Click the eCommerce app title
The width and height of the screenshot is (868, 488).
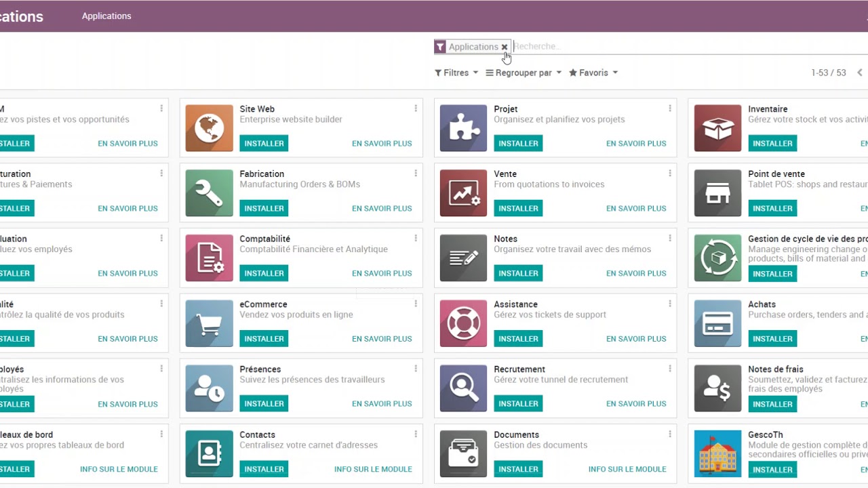(263, 304)
